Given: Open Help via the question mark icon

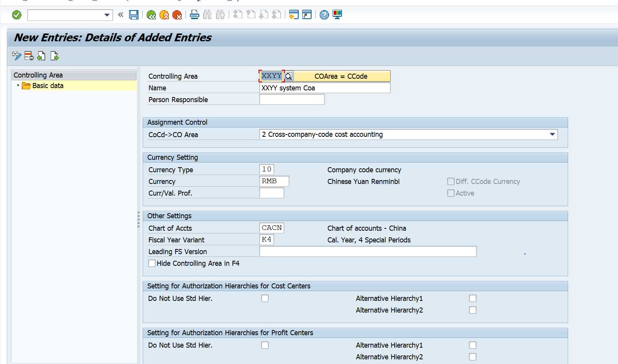Looking at the screenshot, I should click(324, 15).
